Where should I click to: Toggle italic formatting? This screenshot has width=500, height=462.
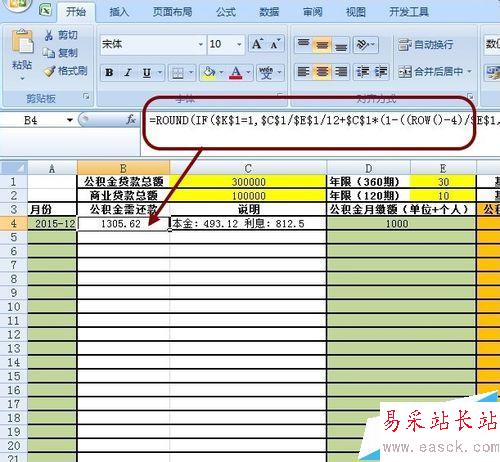click(128, 72)
